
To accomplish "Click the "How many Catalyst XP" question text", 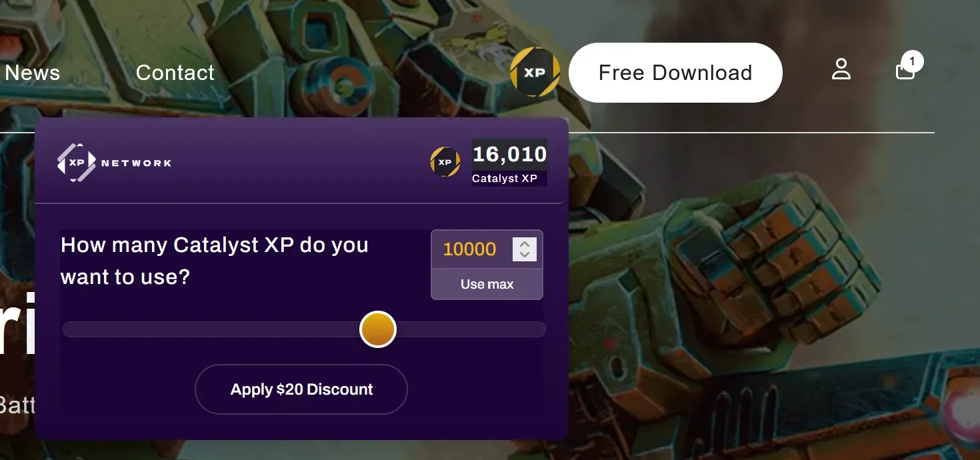I will (x=215, y=261).
